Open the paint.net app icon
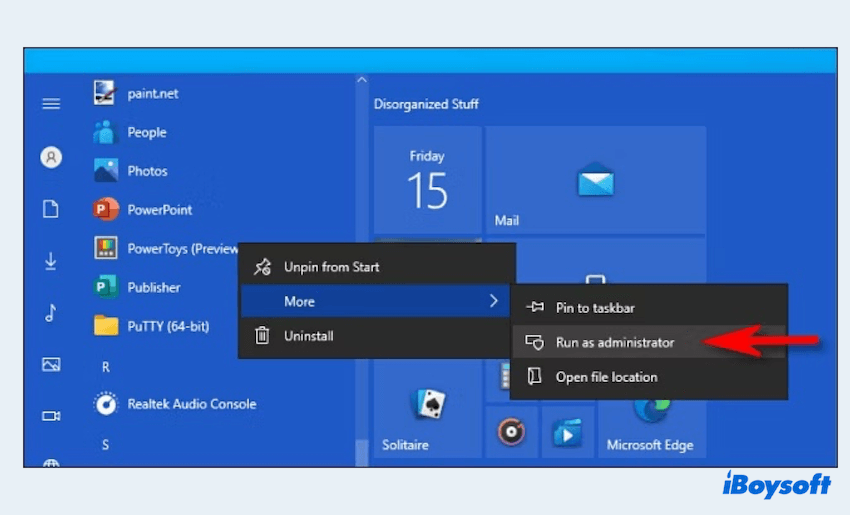Viewport: 850px width, 515px height. click(x=105, y=93)
